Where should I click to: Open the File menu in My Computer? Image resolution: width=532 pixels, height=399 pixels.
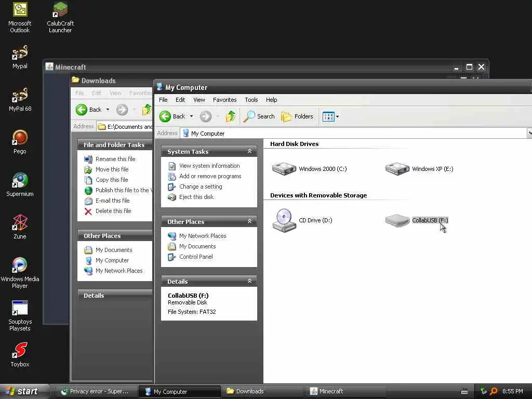click(163, 100)
